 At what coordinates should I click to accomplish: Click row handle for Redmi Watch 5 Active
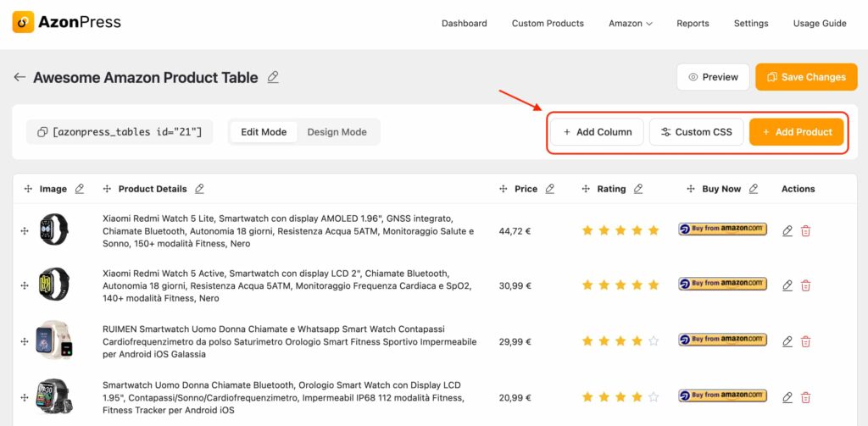[x=25, y=285]
